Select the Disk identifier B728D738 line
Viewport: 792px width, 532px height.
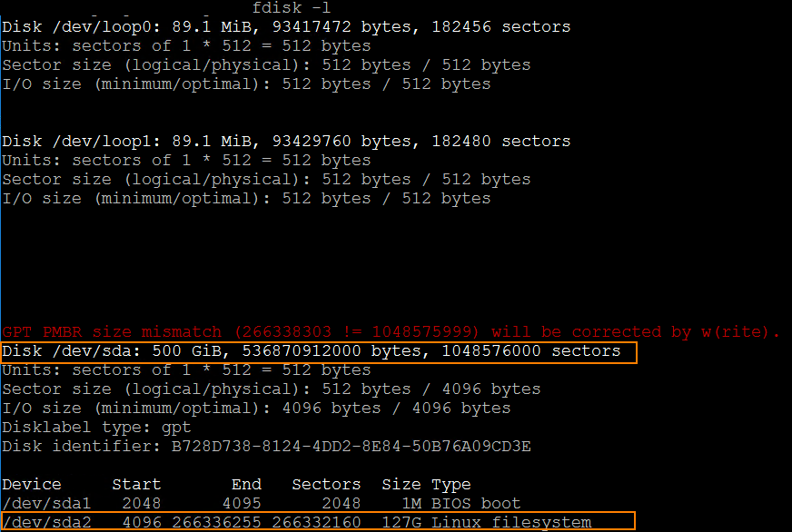click(266, 446)
